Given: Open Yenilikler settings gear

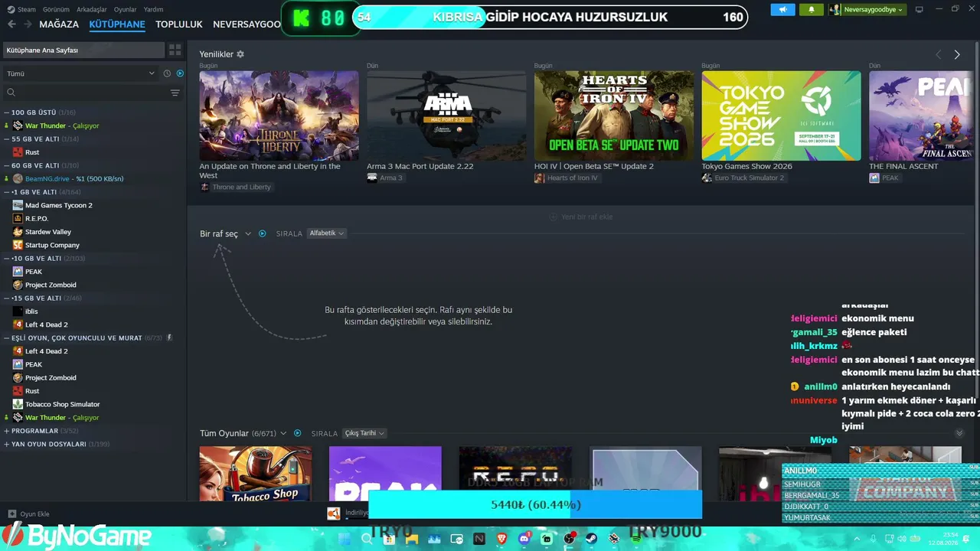Looking at the screenshot, I should pos(240,54).
